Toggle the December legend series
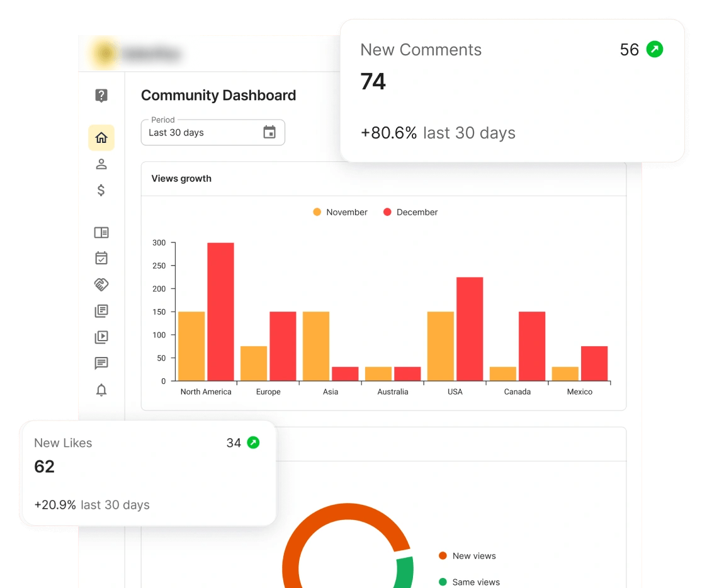707x588 pixels. coord(410,212)
